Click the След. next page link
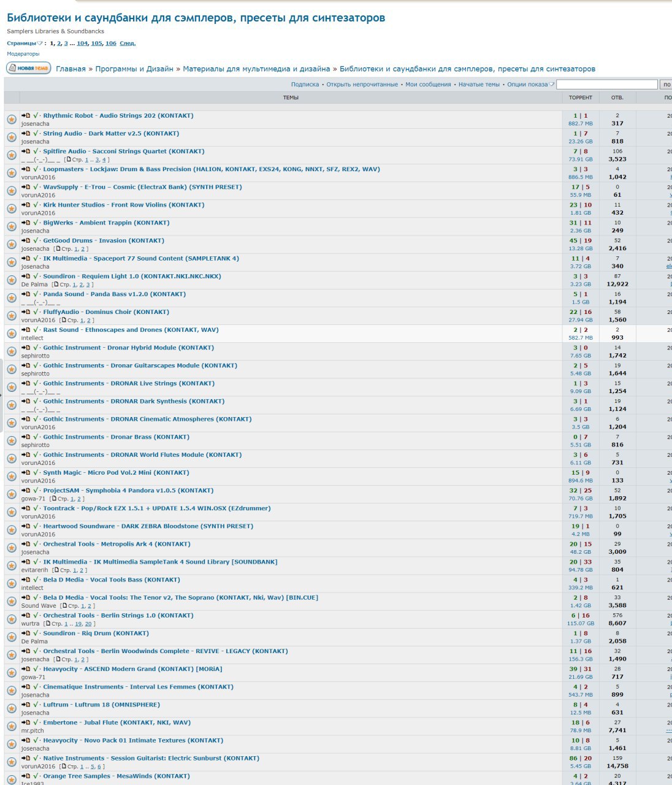 tap(128, 44)
